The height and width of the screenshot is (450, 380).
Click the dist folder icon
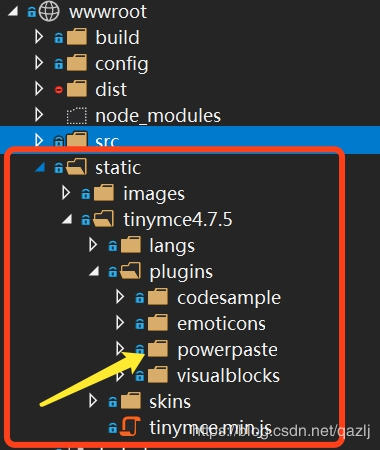tap(77, 89)
